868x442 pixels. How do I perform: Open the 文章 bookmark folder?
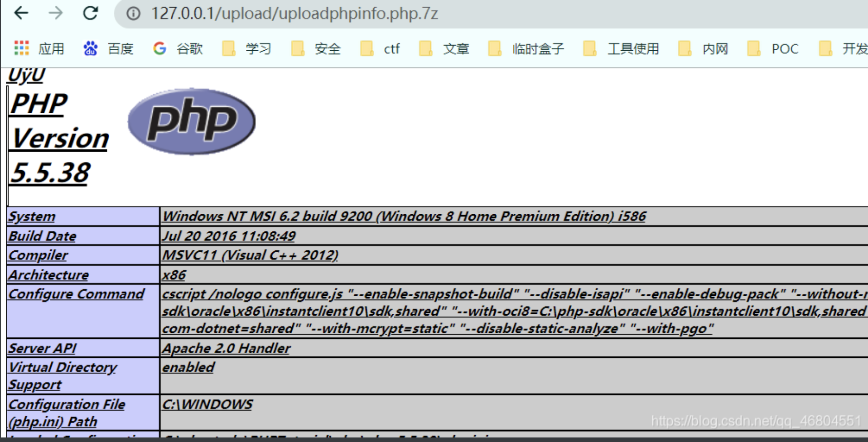[444, 48]
